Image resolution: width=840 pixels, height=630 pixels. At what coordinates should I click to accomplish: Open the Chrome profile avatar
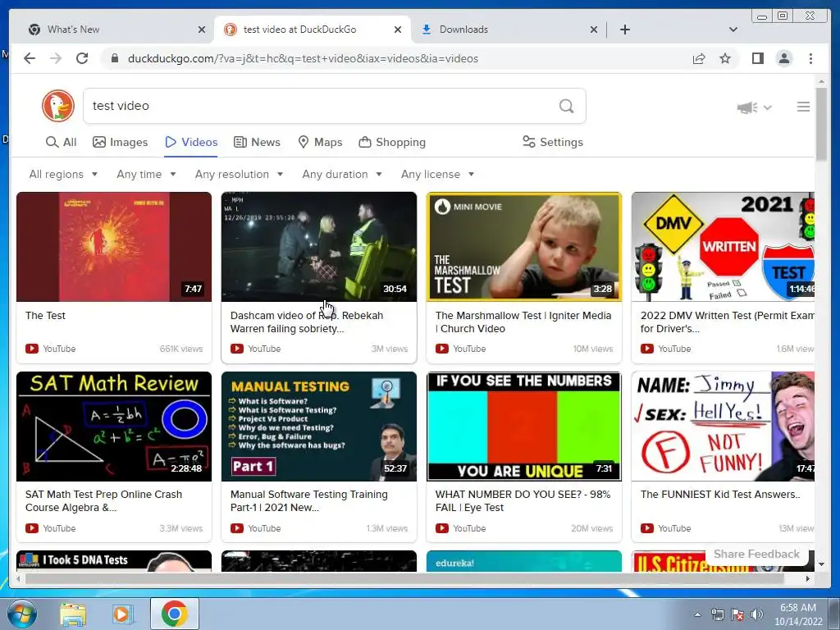pyautogui.click(x=783, y=58)
